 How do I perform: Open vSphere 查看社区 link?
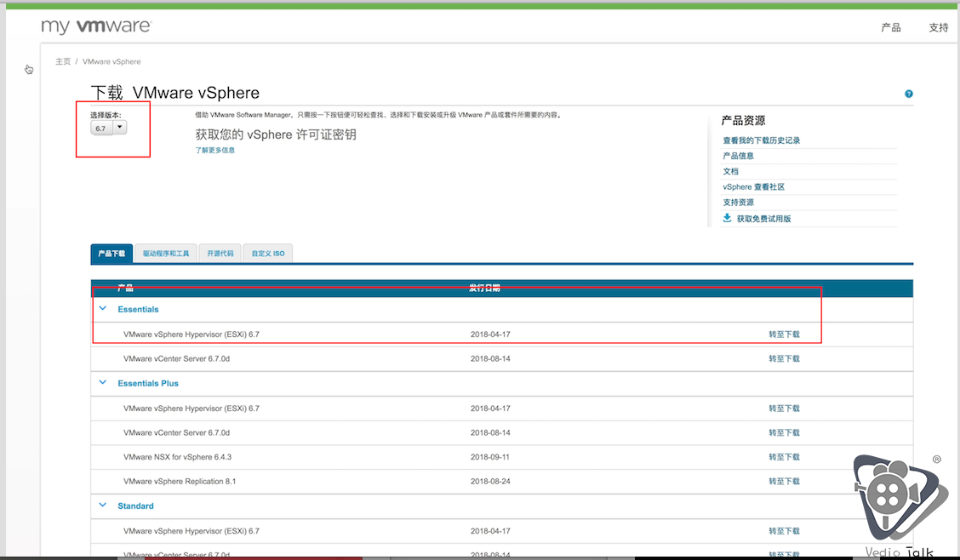[753, 186]
